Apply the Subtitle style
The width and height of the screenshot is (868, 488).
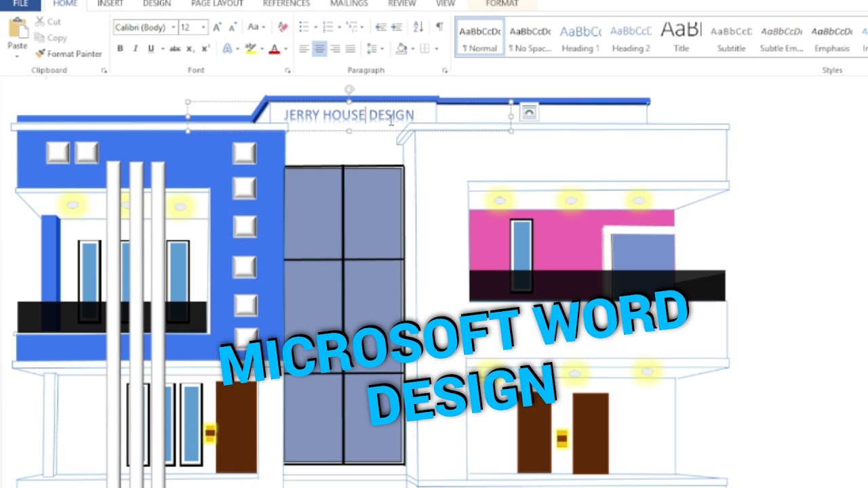coord(731,38)
